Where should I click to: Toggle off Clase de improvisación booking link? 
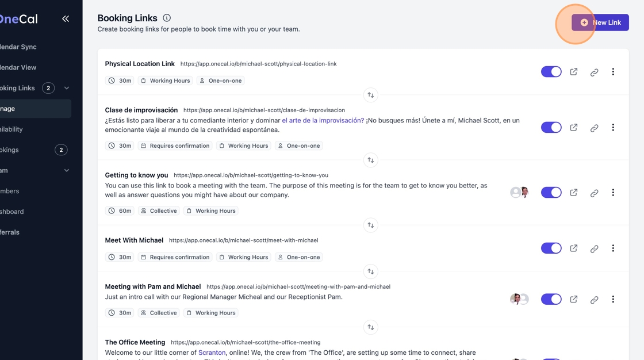coord(551,128)
